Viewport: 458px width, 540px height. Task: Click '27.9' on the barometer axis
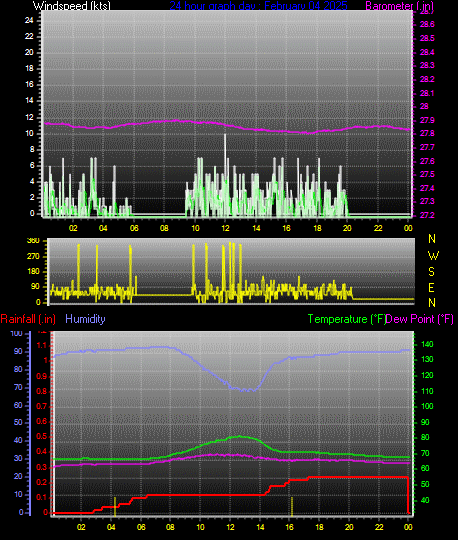(x=427, y=121)
